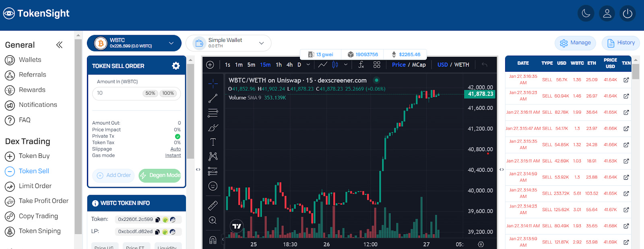Select the brush drawing tool
The width and height of the screenshot is (644, 249).
213,128
